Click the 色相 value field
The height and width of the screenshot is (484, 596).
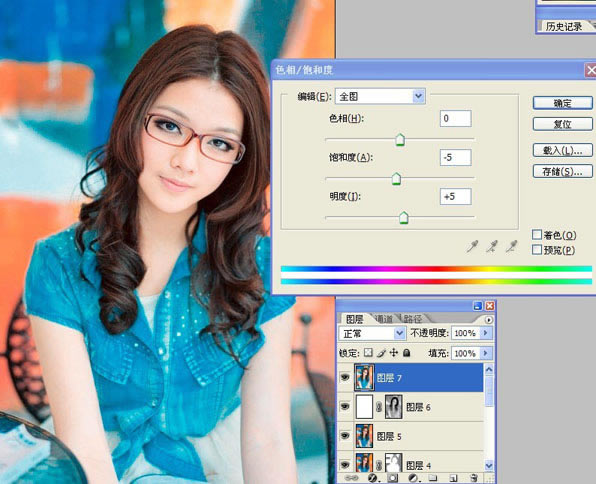point(455,119)
